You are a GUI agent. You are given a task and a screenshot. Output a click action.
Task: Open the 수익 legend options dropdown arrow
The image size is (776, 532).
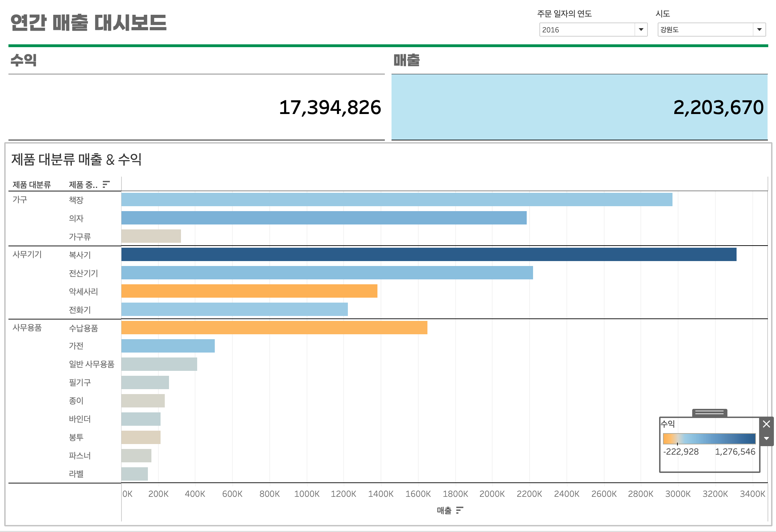pos(766,439)
